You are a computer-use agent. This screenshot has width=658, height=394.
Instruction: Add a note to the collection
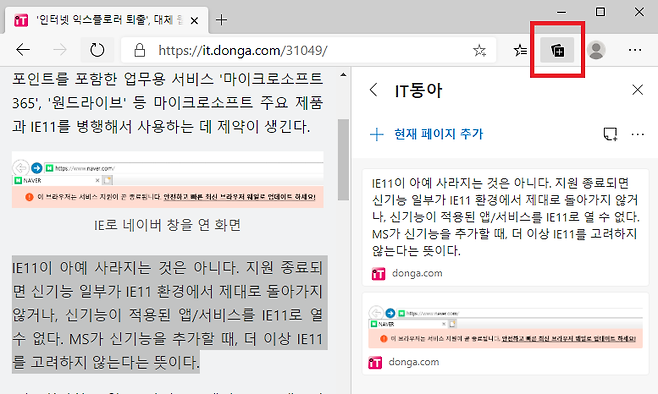click(x=610, y=134)
